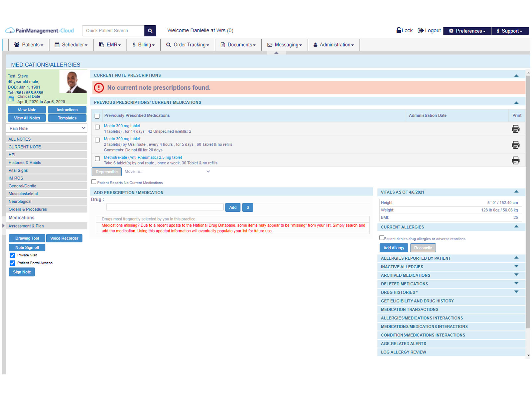
Task: Print the Motrin prescription with 60 tablets
Action: pyautogui.click(x=515, y=145)
